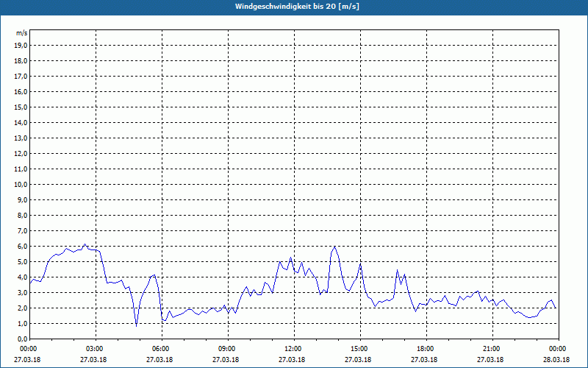Viewport: 588px width, 368px height.
Task: Select the 18,0 y-axis label
Action: point(21,61)
